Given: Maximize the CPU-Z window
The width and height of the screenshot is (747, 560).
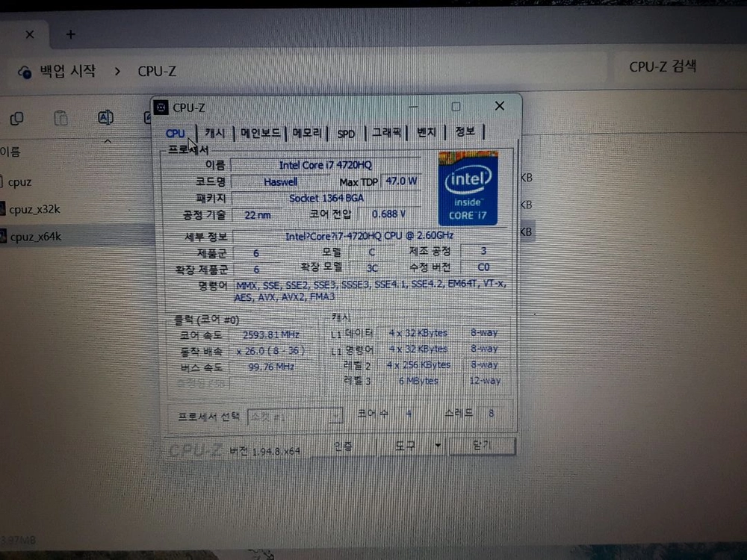Looking at the screenshot, I should point(456,106).
